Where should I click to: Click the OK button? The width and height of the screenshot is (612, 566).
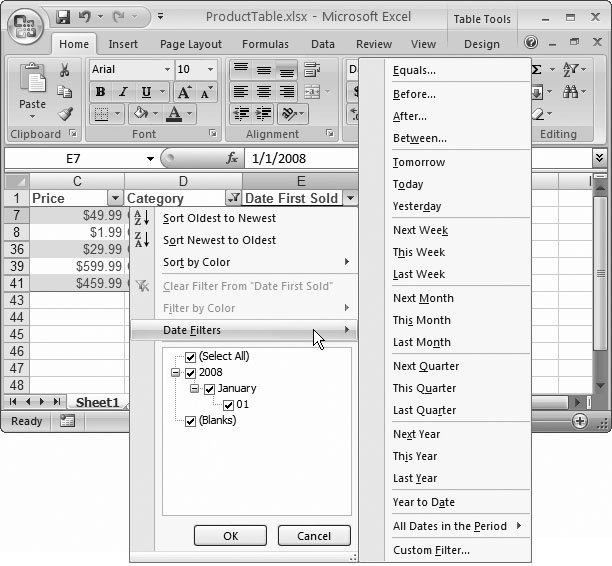(x=230, y=535)
